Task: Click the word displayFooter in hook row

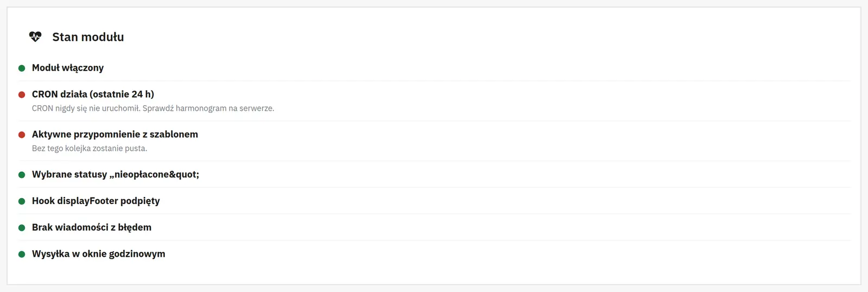Action: coord(87,201)
